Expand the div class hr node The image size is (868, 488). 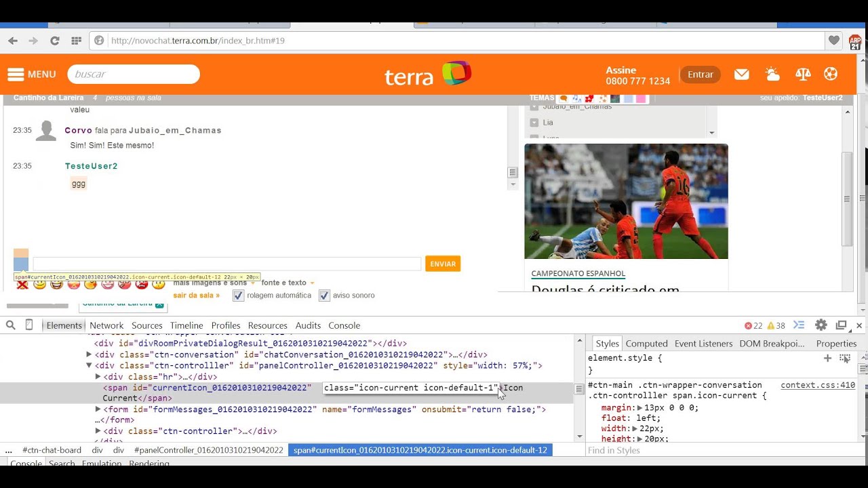tap(98, 377)
